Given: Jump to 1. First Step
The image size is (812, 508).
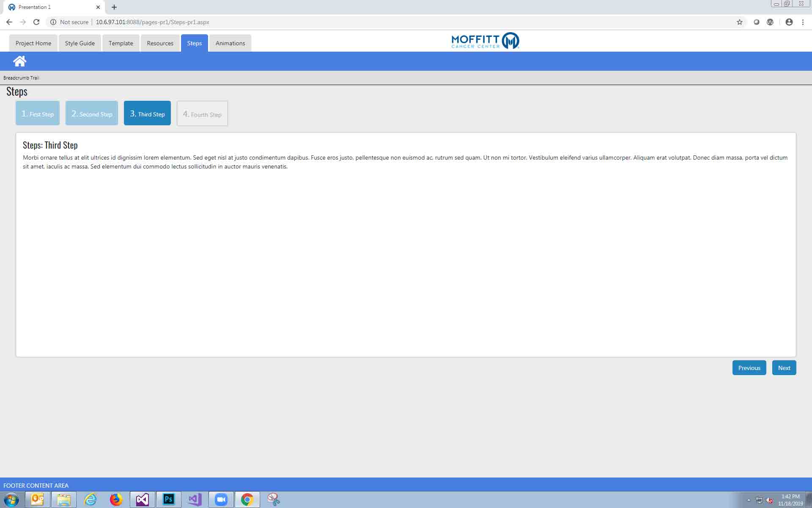Looking at the screenshot, I should click(38, 113).
